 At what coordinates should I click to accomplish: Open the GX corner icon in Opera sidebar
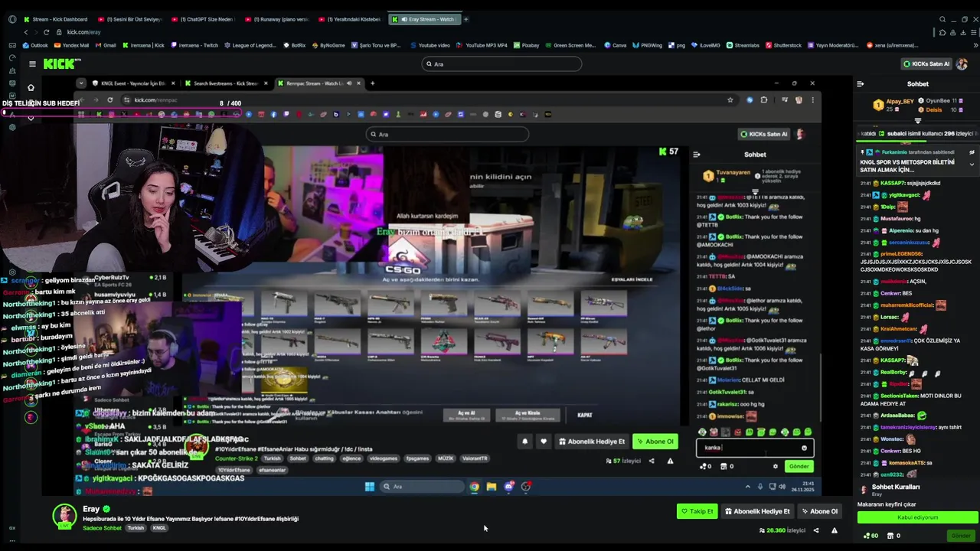point(12,527)
